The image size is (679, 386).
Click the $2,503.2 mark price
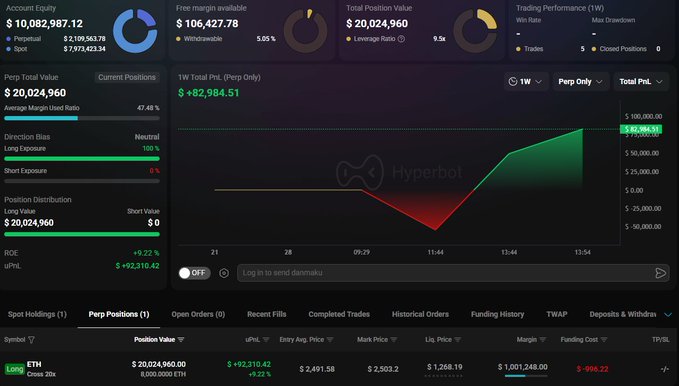pos(383,369)
